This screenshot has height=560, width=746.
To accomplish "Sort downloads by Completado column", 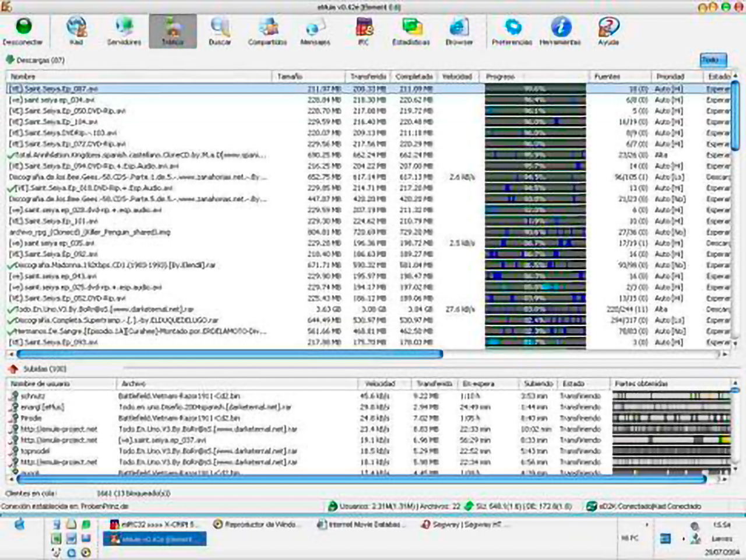I will click(414, 76).
